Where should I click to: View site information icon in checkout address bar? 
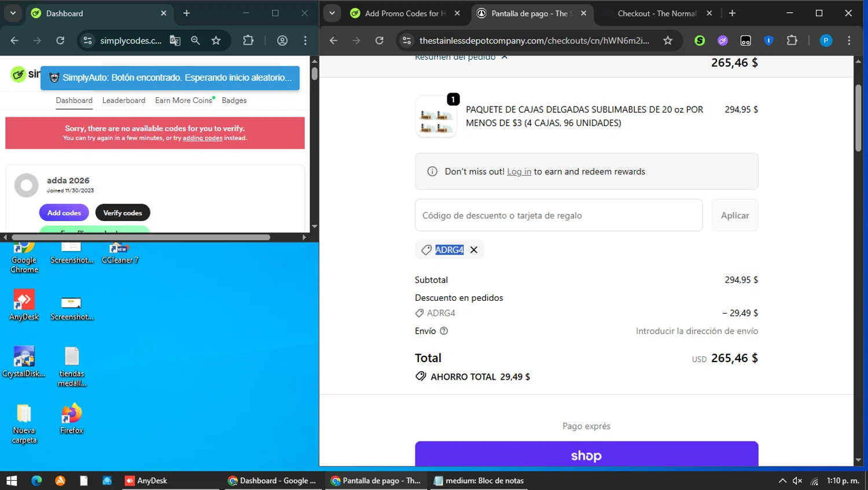pos(407,40)
